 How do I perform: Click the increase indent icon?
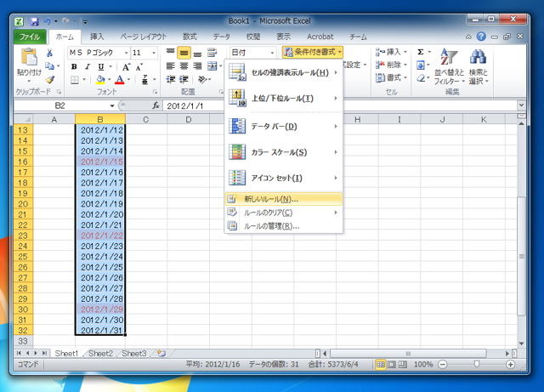pos(184,80)
